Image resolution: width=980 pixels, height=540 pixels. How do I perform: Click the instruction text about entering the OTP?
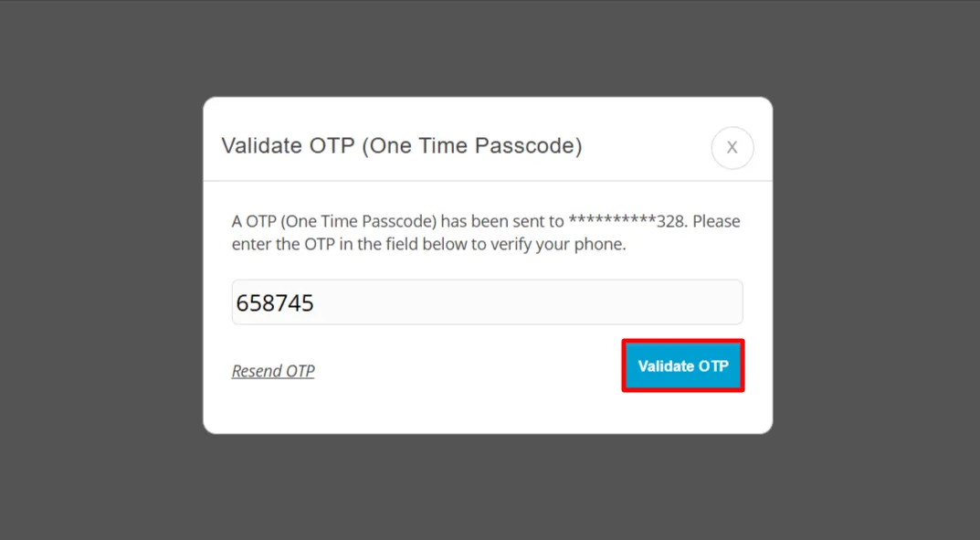pos(484,232)
